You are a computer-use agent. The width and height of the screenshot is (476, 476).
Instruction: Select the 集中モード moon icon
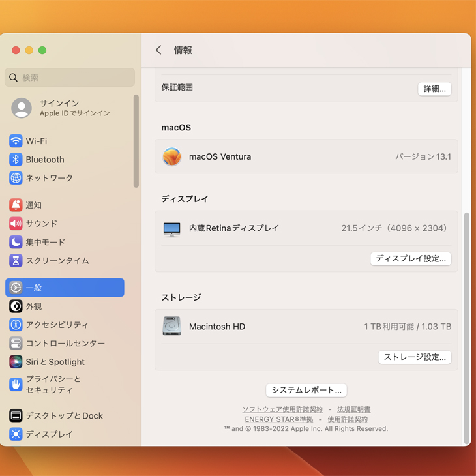point(16,243)
